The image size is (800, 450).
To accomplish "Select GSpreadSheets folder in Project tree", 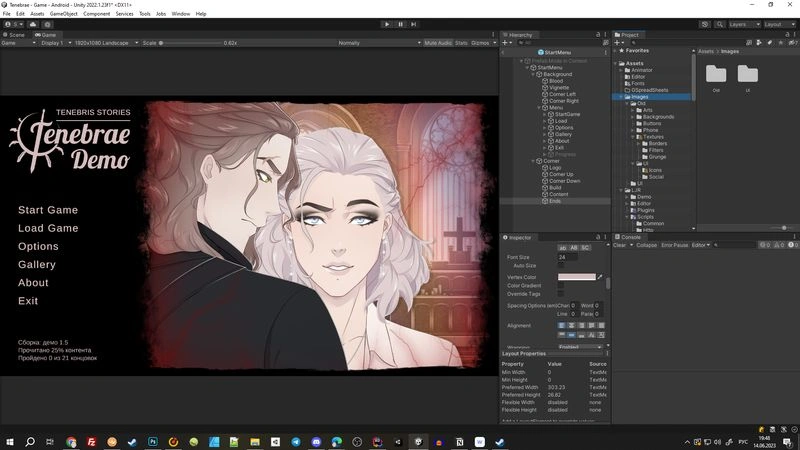I will pyautogui.click(x=649, y=90).
